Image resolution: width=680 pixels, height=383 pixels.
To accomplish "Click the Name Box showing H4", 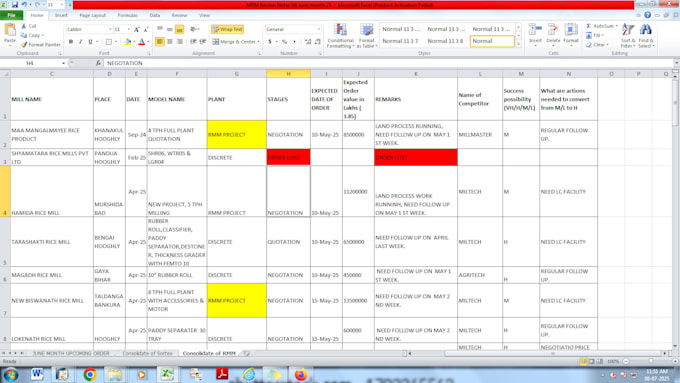I will click(30, 63).
